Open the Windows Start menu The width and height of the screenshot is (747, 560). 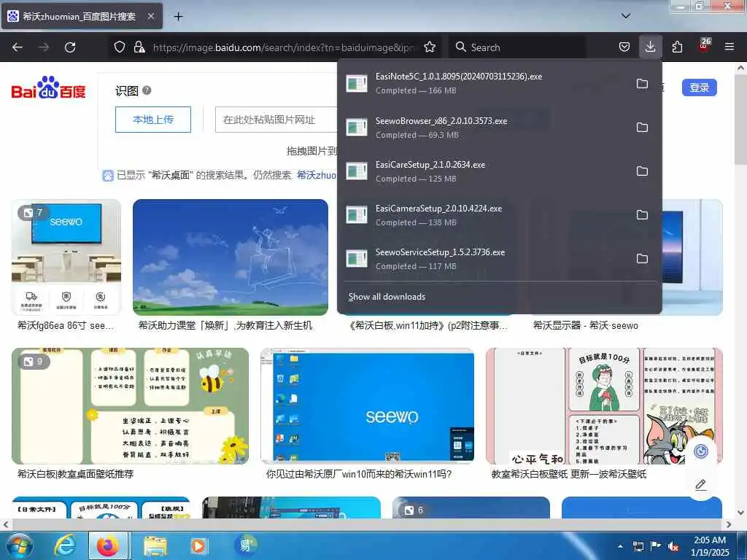tap(20, 546)
